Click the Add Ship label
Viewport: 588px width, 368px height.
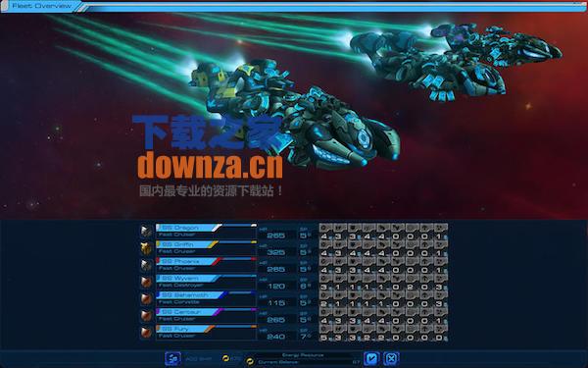[198, 359]
